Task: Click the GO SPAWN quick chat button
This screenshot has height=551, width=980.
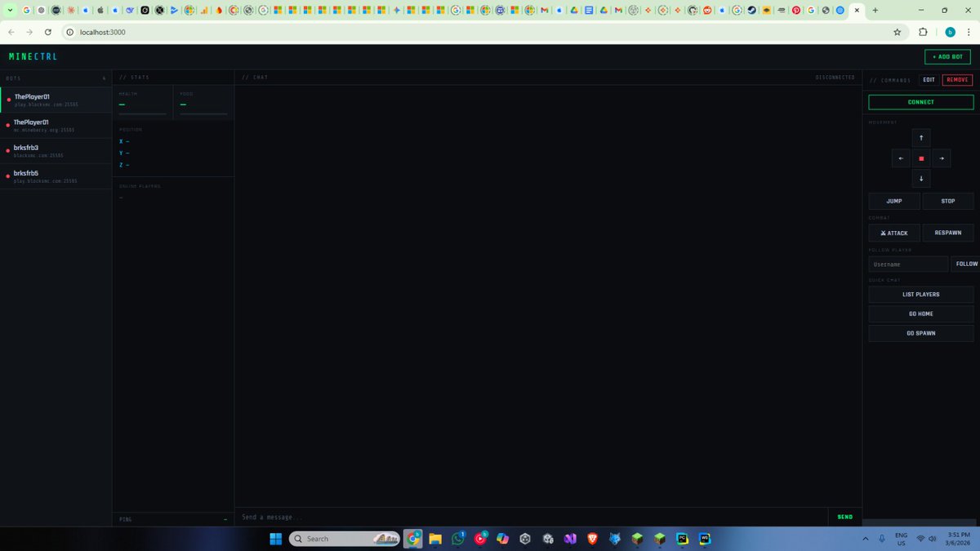Action: pyautogui.click(x=921, y=334)
